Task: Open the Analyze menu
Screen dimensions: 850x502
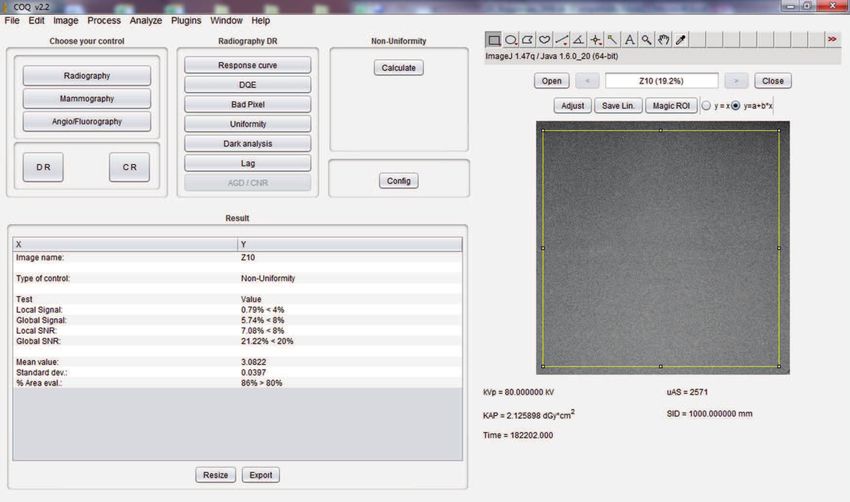Action: (x=146, y=21)
